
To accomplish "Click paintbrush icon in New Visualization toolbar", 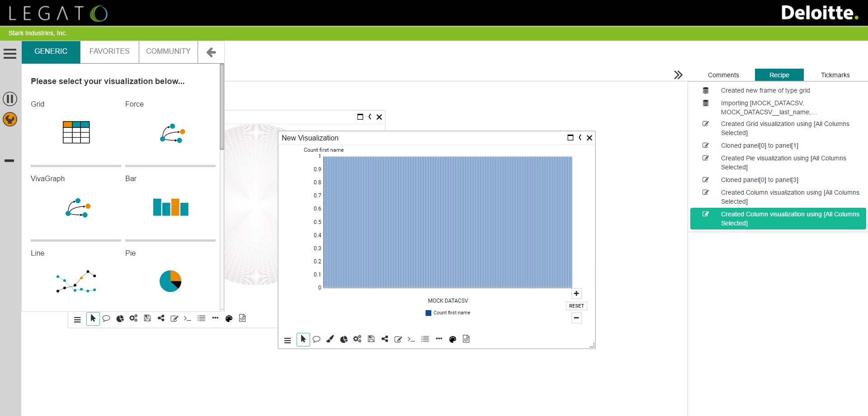I will pyautogui.click(x=330, y=339).
